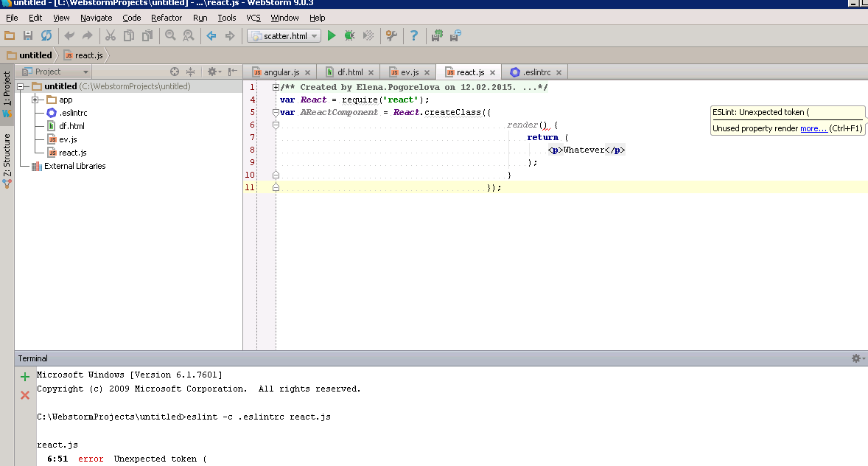Open the Terminal panel gear settings
Screen dimensions: 868x466
click(858, 358)
